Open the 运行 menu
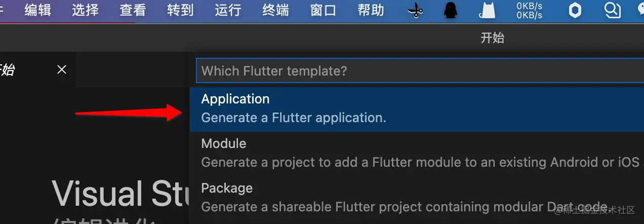Image resolution: width=644 pixels, height=224 pixels. pyautogui.click(x=228, y=10)
